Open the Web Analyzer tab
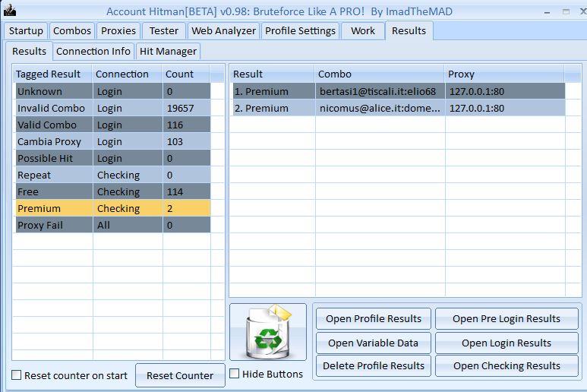 pos(222,31)
